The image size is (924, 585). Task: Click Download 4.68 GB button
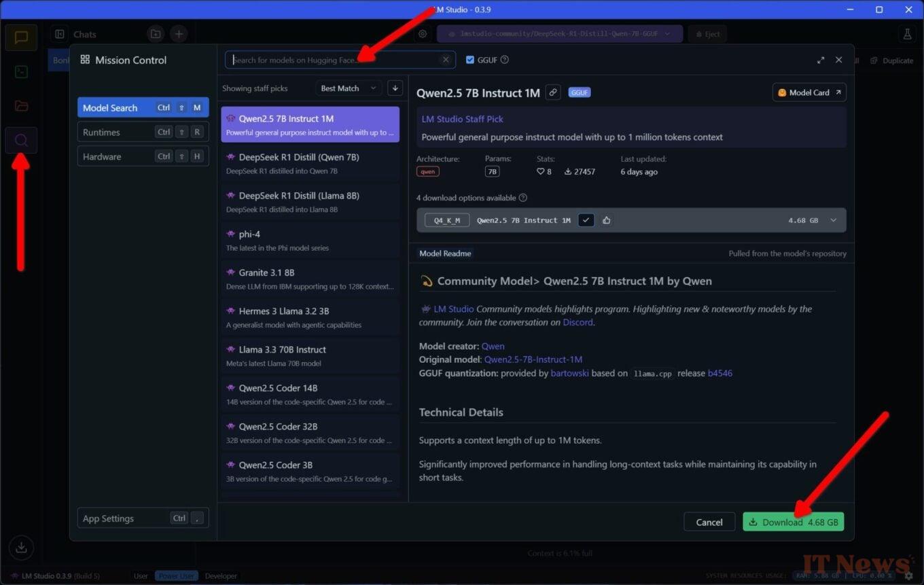[793, 522]
